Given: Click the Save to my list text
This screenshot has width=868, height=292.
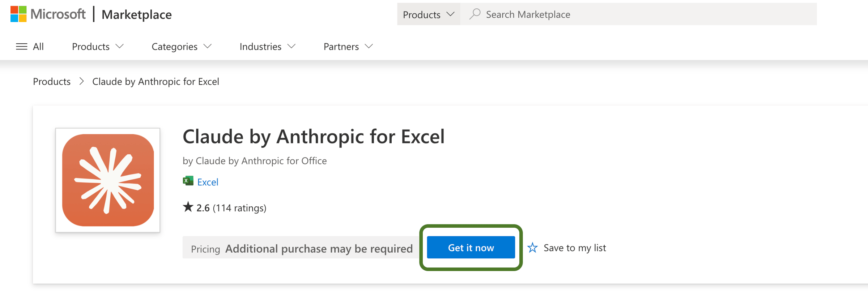Looking at the screenshot, I should coord(575,248).
